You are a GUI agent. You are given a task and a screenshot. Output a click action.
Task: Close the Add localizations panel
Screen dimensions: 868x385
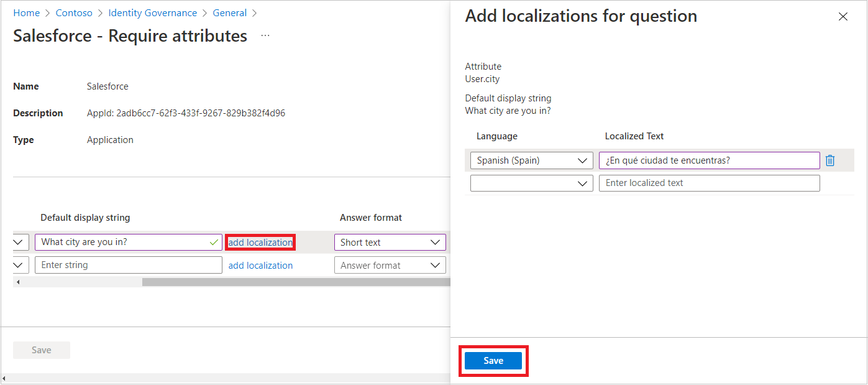[x=843, y=16]
